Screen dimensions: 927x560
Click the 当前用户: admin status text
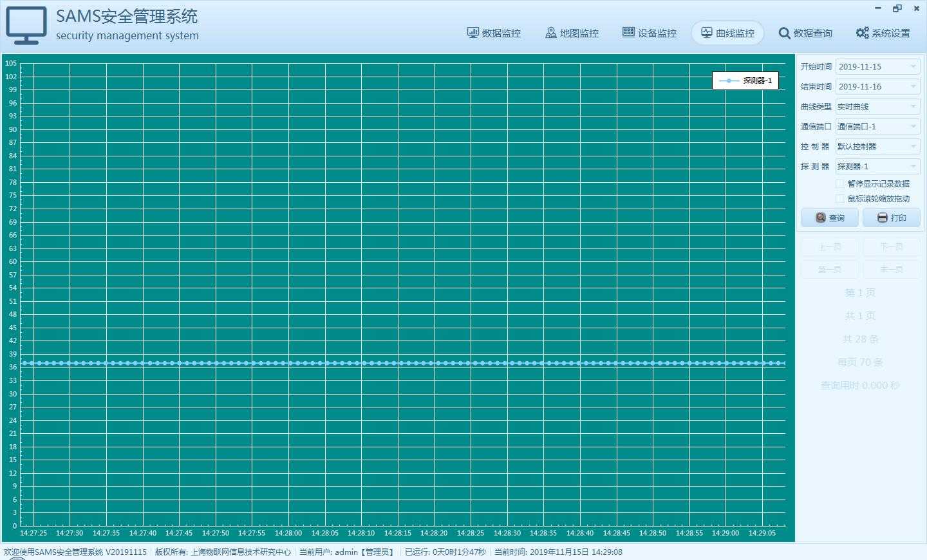click(346, 552)
